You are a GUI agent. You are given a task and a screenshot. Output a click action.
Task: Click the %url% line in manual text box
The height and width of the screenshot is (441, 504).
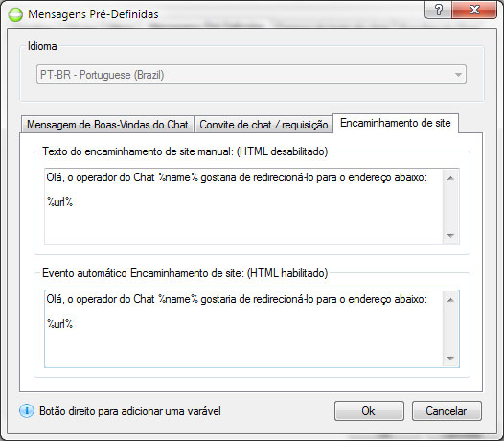coord(59,202)
